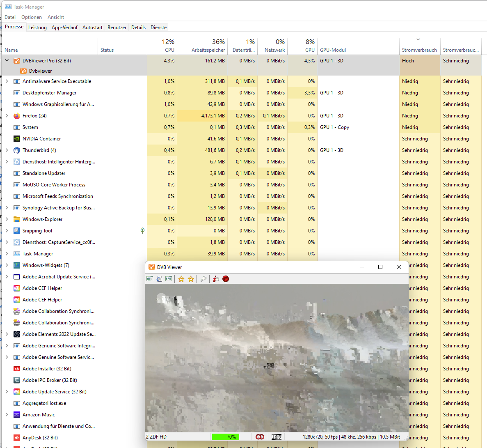Expand the Thunderbird (4) process group
Screen dimensions: 487x448
(x=7, y=150)
